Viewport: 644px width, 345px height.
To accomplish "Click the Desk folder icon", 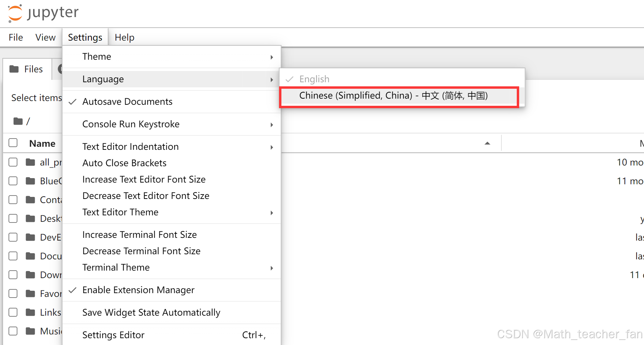I will click(x=30, y=218).
